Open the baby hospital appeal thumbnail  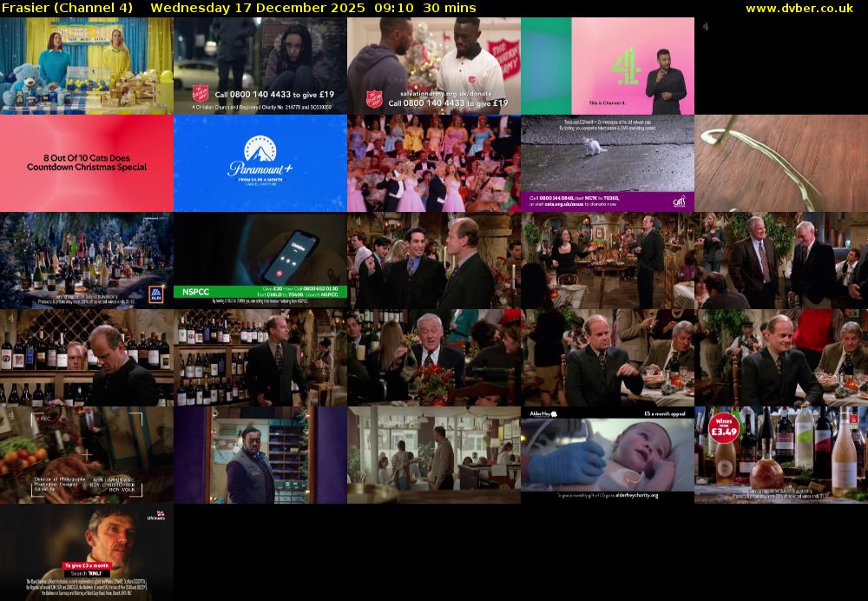[608, 455]
